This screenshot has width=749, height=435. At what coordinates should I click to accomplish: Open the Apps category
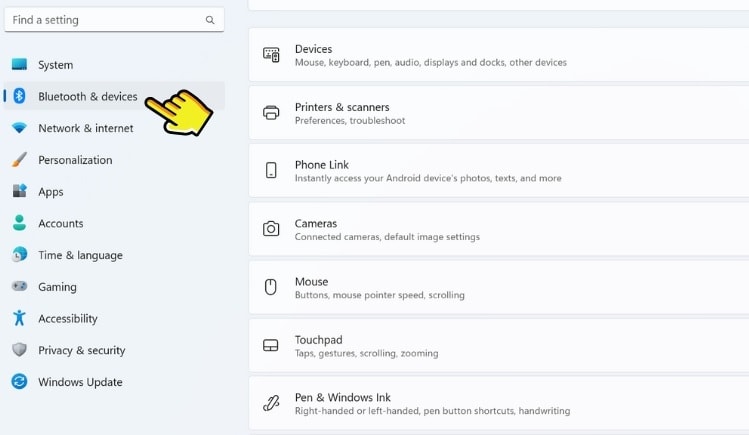click(114, 191)
